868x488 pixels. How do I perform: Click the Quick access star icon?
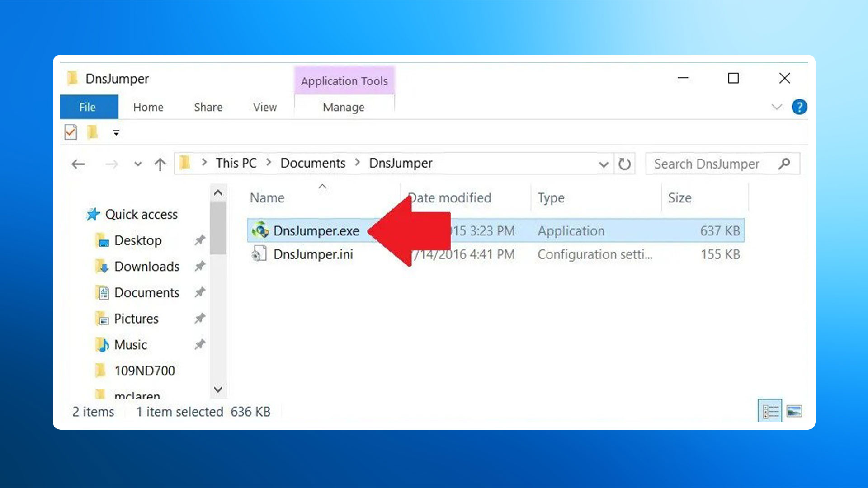click(92, 214)
